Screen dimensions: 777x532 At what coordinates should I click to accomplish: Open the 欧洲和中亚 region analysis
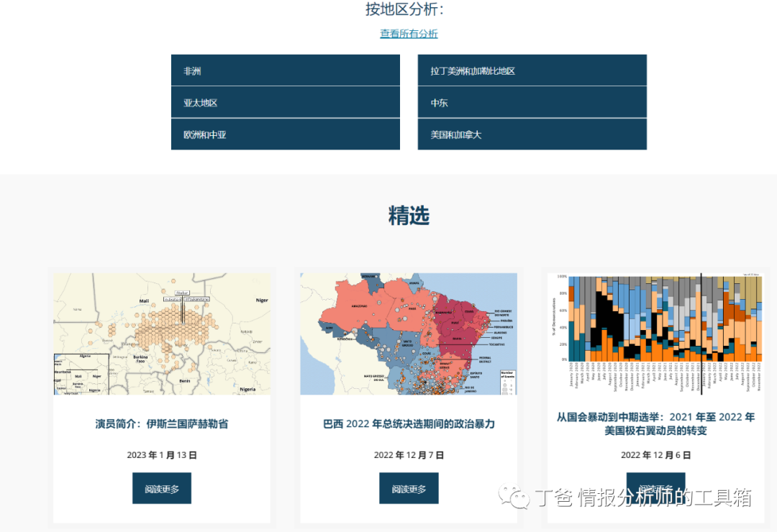tap(286, 134)
